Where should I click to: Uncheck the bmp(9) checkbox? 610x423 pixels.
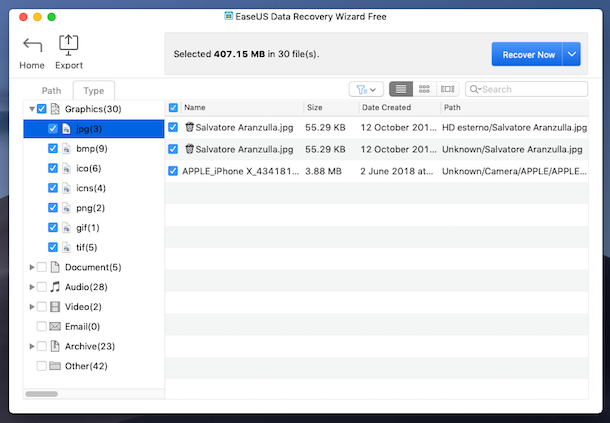tap(53, 149)
